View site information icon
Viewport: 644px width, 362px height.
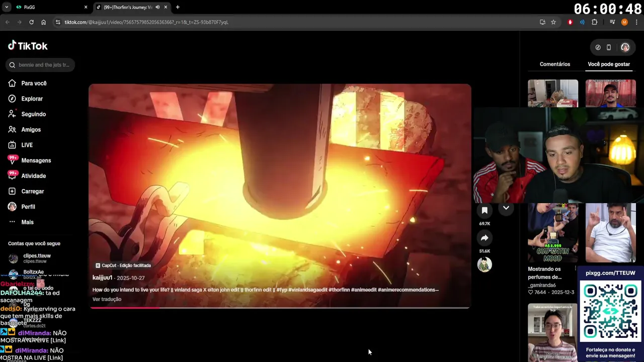coord(58,22)
